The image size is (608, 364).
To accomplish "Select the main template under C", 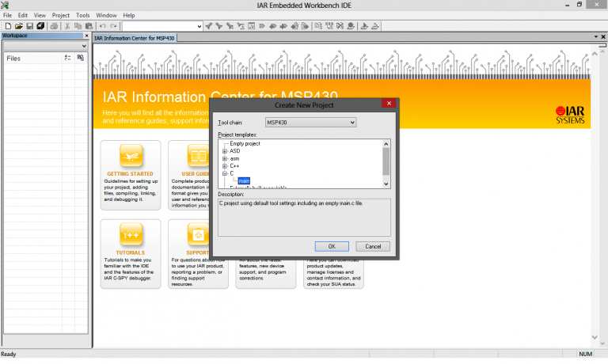I will 244,181.
